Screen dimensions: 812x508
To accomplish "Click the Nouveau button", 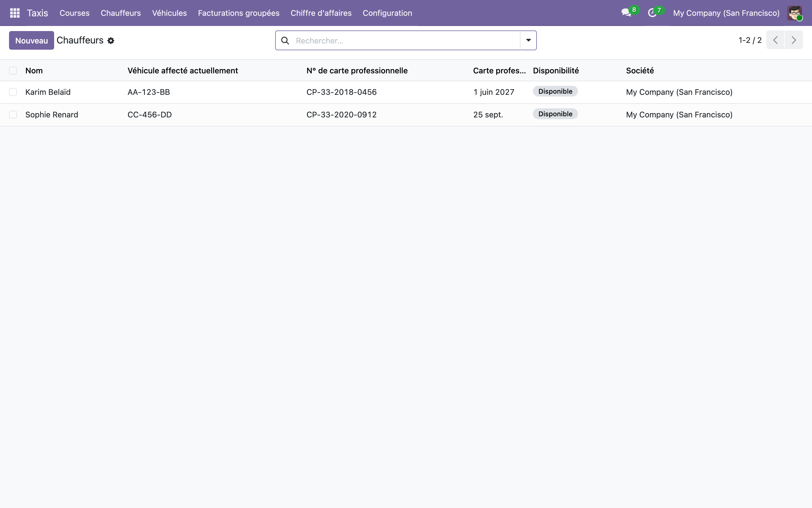I will 32,40.
